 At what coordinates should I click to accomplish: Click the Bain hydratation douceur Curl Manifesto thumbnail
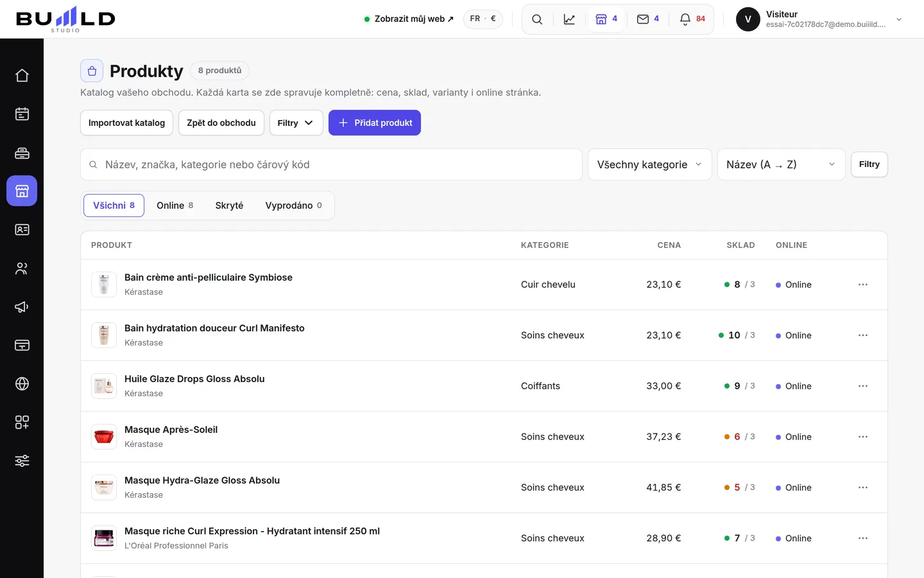pyautogui.click(x=104, y=335)
